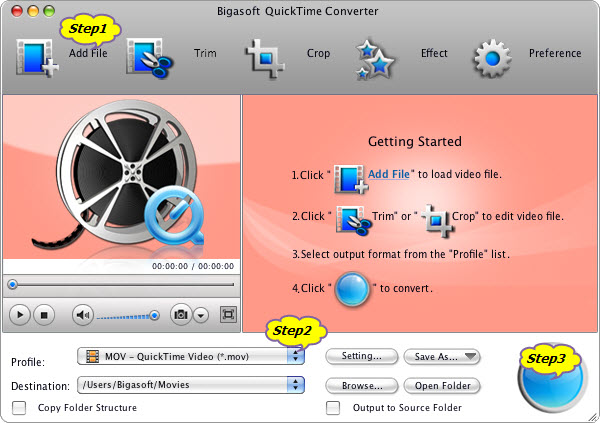Stop the video playback
The width and height of the screenshot is (600, 423).
pos(44,315)
